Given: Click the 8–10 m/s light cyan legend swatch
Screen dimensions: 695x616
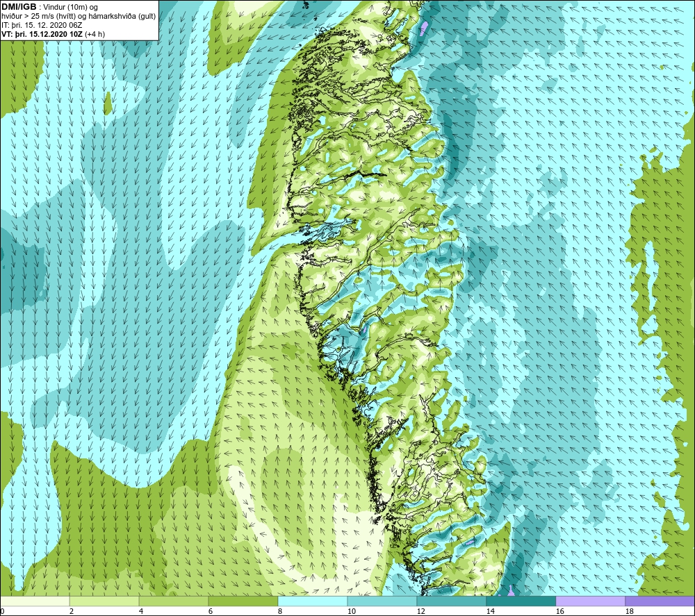Looking at the screenshot, I should pyautogui.click(x=313, y=601).
